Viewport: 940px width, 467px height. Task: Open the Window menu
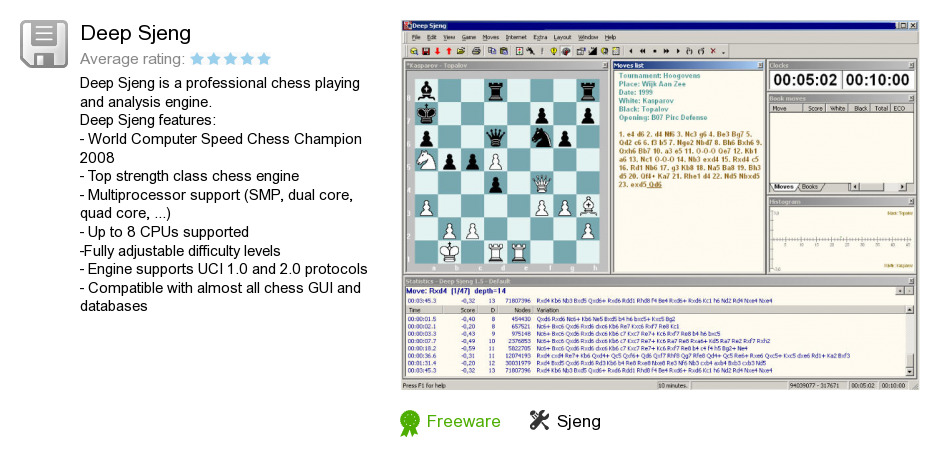588,37
